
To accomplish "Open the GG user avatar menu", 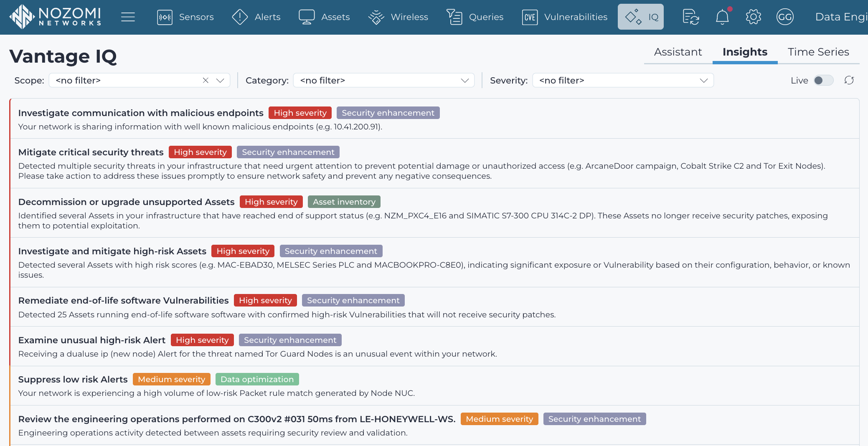I will 785,17.
